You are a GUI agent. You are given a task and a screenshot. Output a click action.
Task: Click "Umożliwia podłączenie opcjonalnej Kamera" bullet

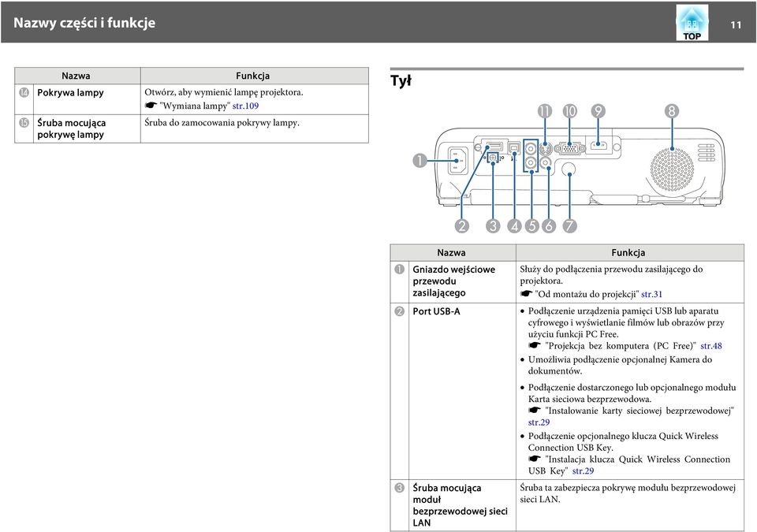(621, 366)
